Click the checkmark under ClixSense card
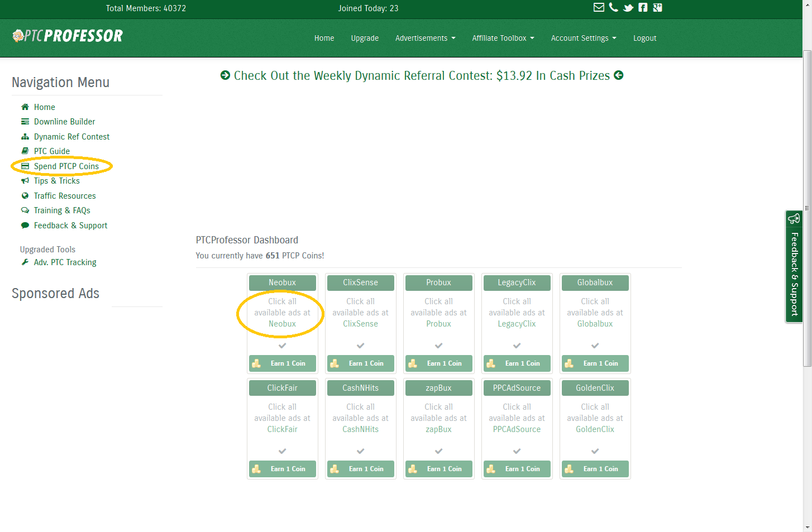This screenshot has width=812, height=532. point(361,346)
